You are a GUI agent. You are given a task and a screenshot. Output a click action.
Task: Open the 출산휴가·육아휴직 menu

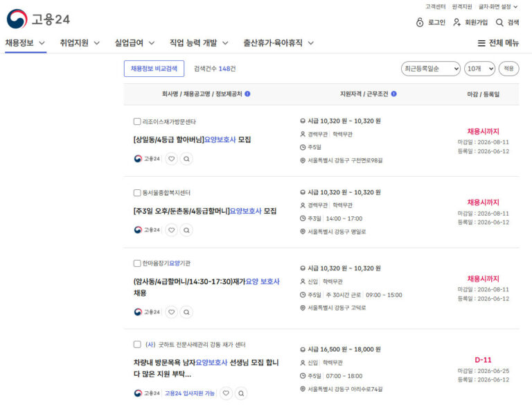273,43
